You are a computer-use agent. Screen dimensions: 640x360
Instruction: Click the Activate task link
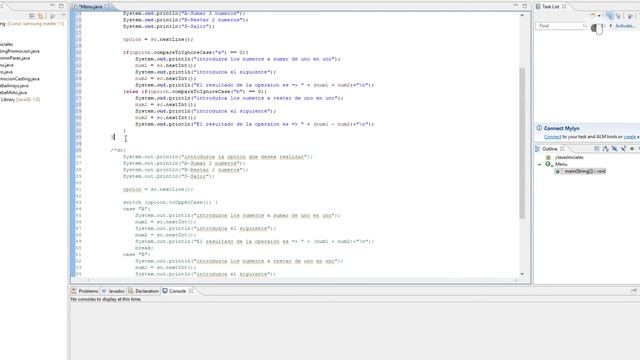(625, 26)
